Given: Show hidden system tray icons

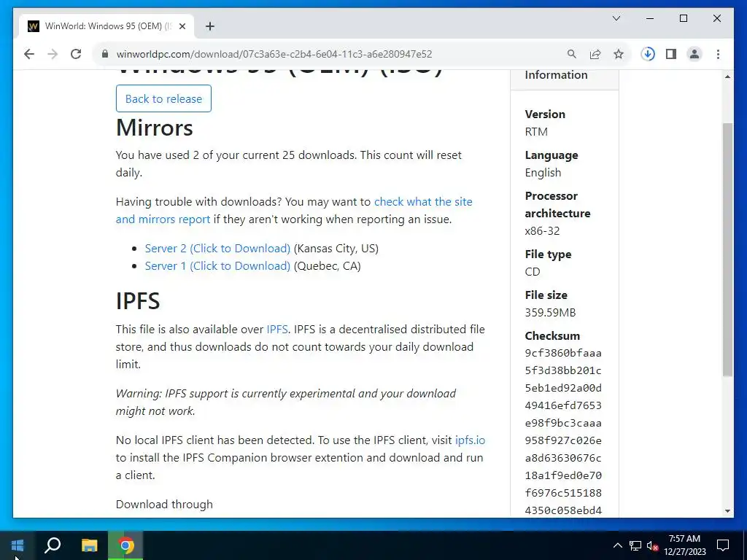Looking at the screenshot, I should coord(617,545).
